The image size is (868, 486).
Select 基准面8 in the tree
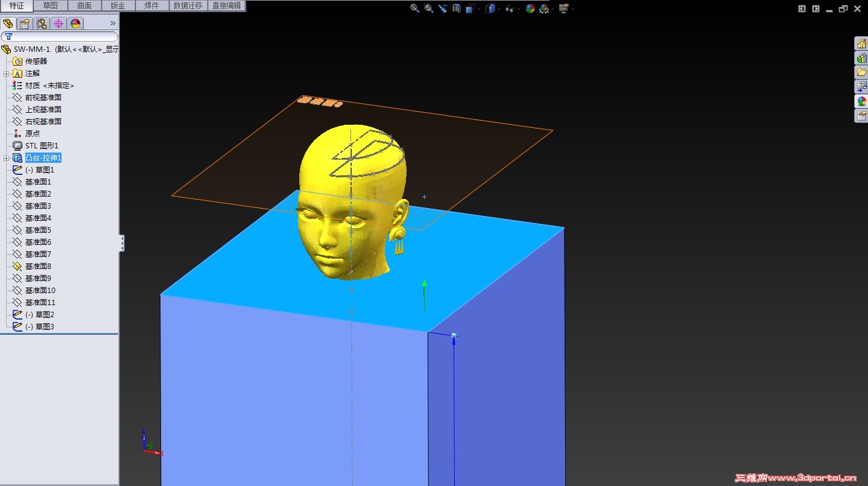click(x=32, y=267)
